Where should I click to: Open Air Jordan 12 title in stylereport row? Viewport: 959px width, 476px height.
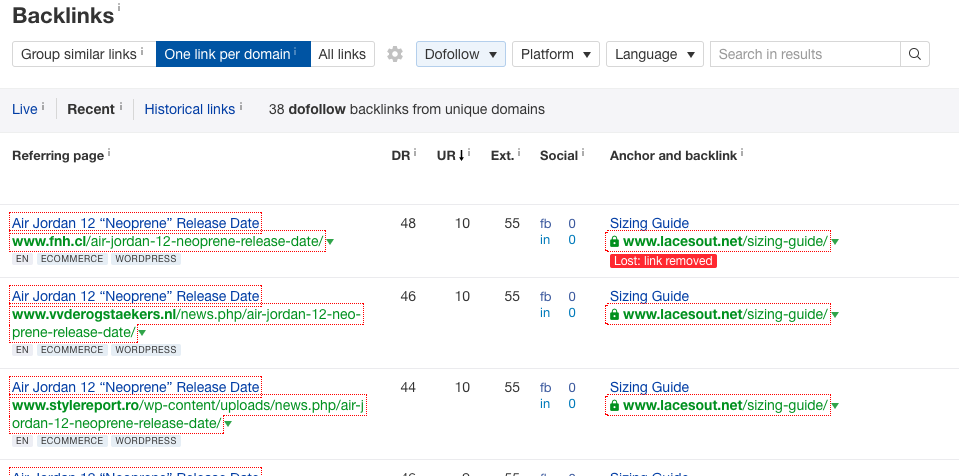[136, 387]
